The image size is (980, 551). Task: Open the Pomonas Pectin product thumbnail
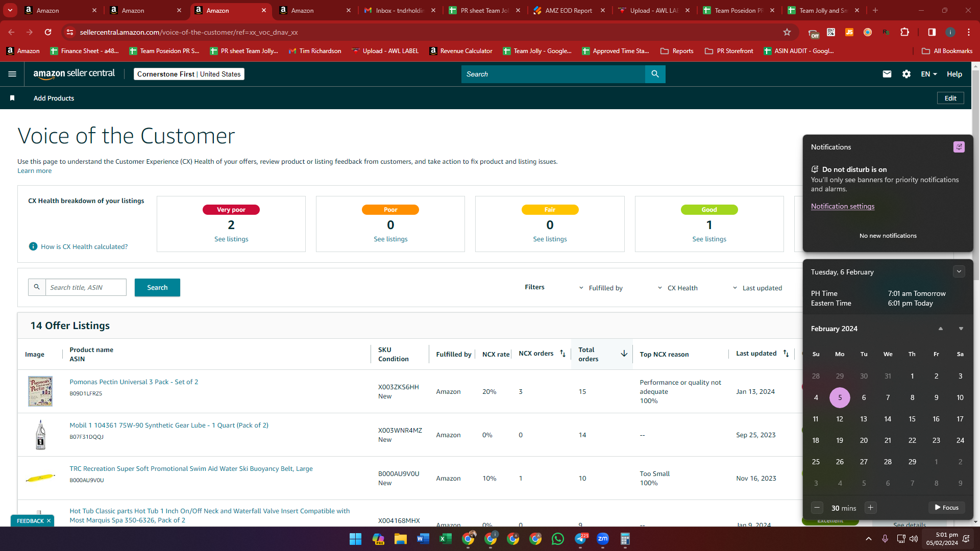40,391
